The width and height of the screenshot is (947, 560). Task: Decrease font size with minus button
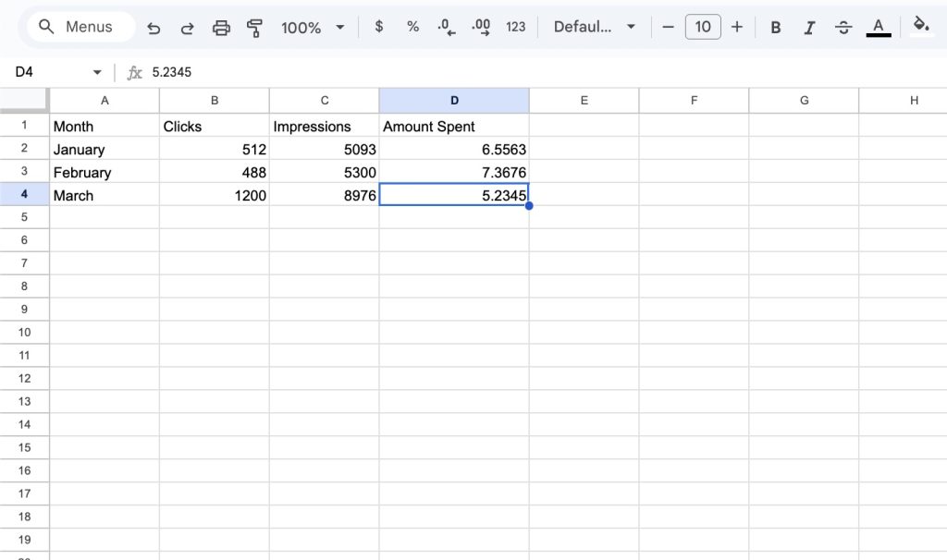click(669, 27)
